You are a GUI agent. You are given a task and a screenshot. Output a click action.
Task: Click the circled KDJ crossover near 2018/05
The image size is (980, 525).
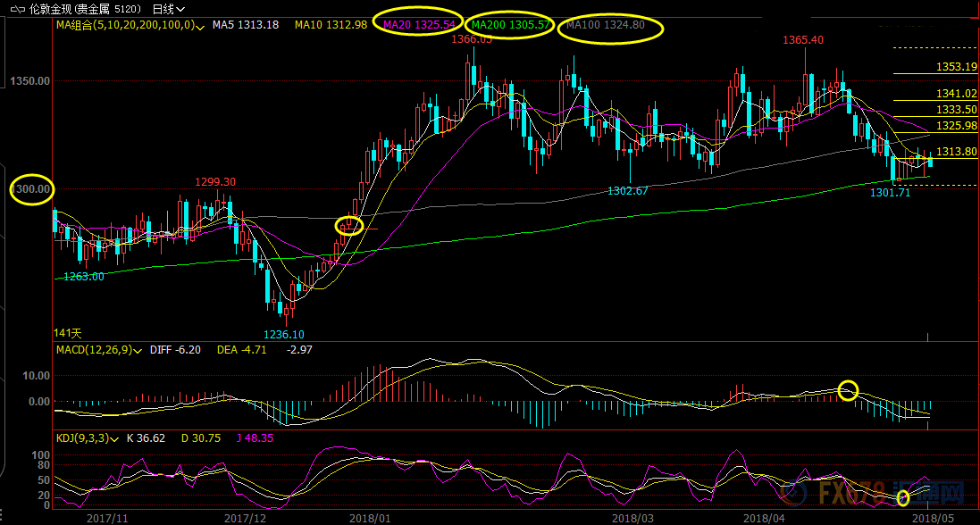point(902,497)
